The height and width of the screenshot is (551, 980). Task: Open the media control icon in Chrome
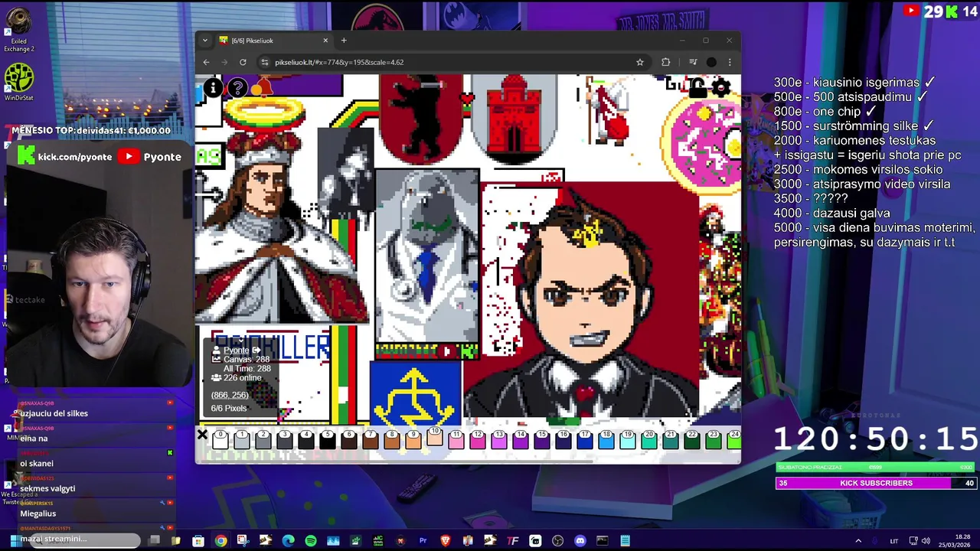pos(693,62)
